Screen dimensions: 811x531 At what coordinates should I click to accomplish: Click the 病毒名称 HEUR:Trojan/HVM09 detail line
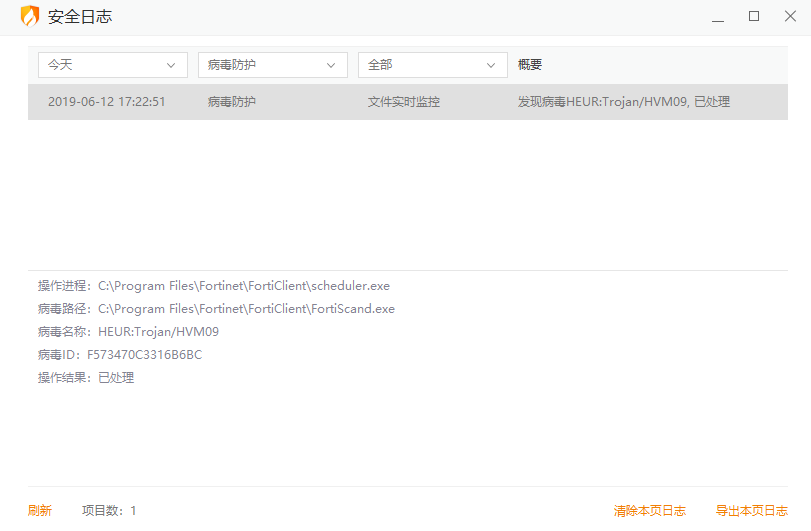[128, 331]
